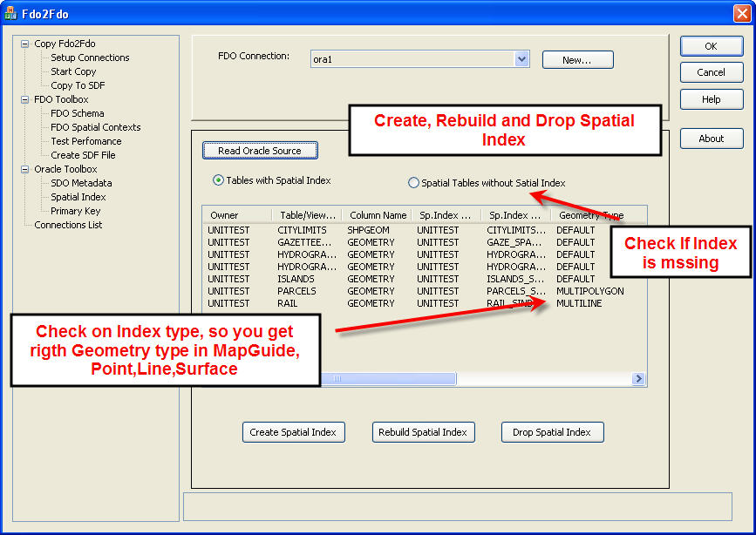Click the table's scroll right arrow
Viewport: 756px width, 535px height.
click(639, 379)
